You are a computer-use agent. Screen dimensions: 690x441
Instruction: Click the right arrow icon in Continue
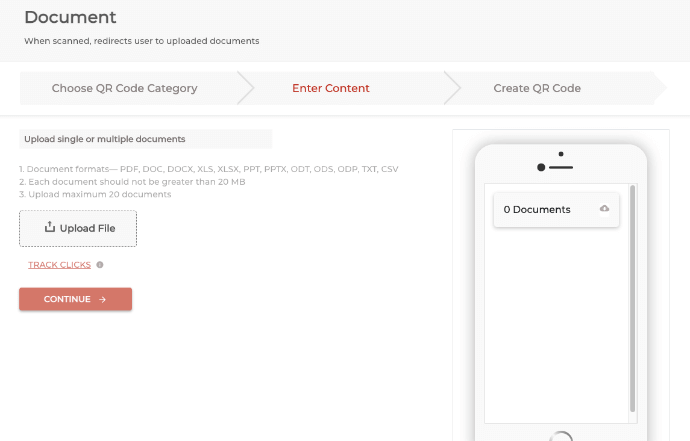(103, 300)
